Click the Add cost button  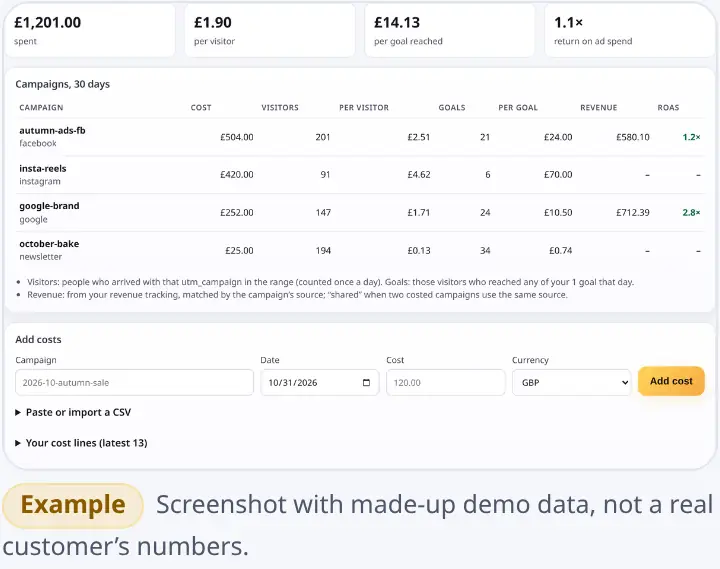pos(671,381)
